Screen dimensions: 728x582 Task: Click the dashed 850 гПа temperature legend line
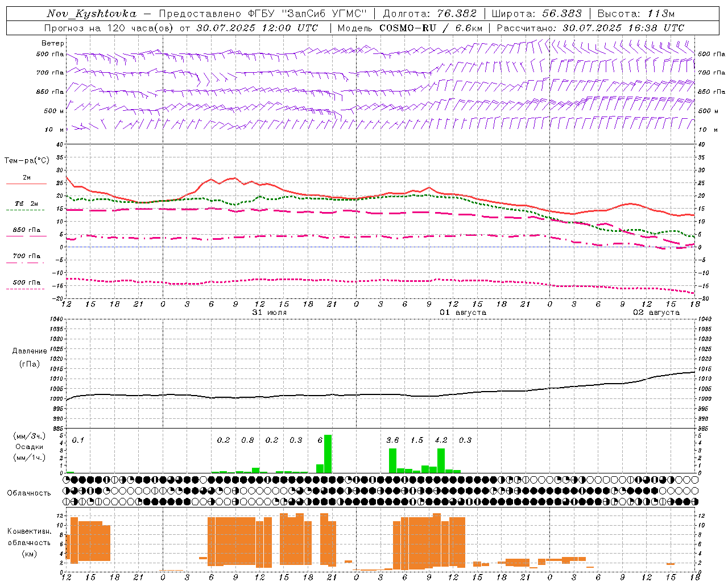point(26,236)
